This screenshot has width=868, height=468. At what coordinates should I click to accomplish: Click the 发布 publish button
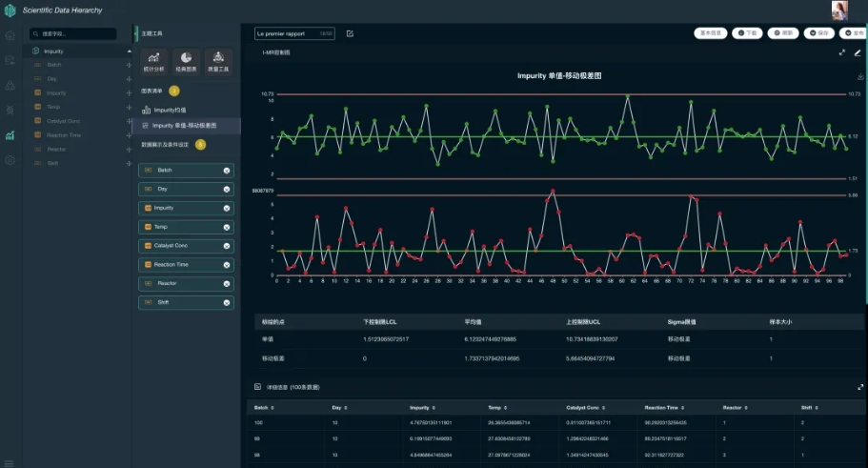(x=852, y=32)
